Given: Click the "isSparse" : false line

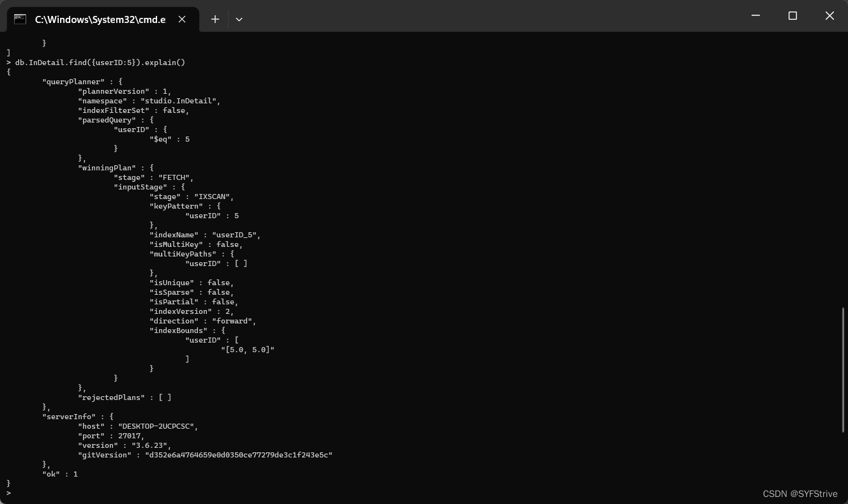Looking at the screenshot, I should coord(192,292).
